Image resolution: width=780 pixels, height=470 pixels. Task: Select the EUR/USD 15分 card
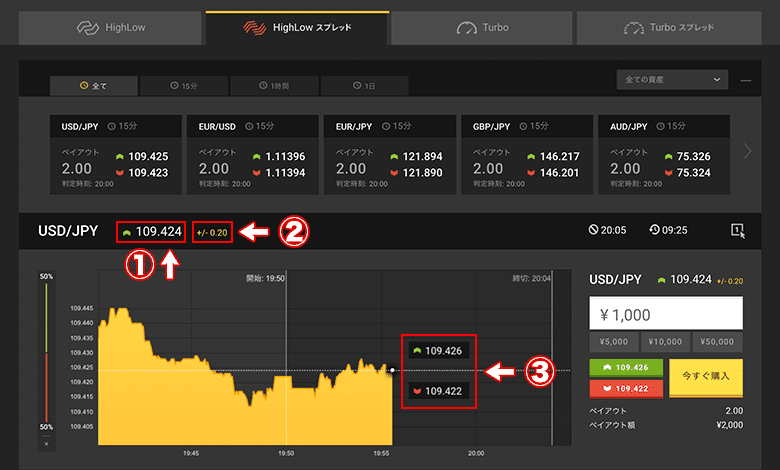[x=253, y=155]
